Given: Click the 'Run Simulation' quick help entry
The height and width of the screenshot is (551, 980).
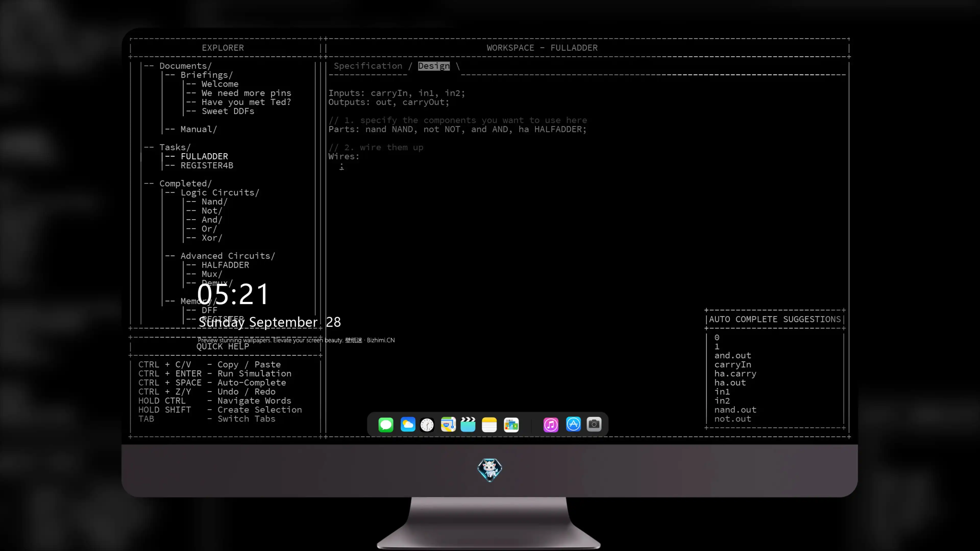Looking at the screenshot, I should click(x=215, y=373).
